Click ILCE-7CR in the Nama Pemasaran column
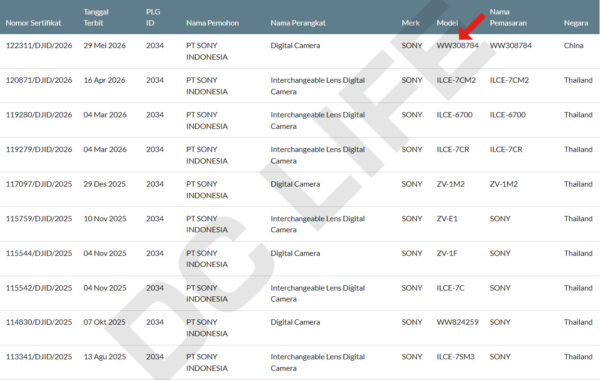Screen dimensions: 600x380 [506, 149]
